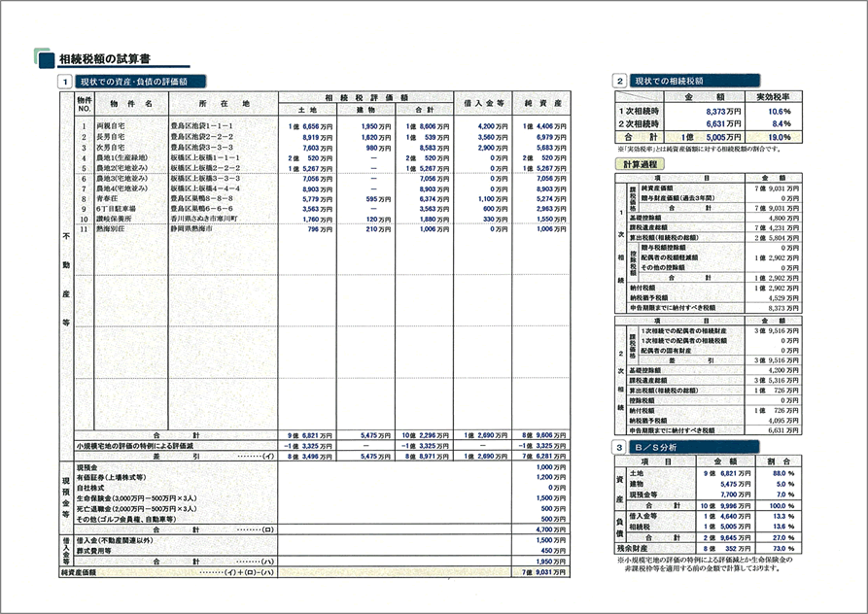Click the 純資産価額 total row label
This screenshot has height=614, width=868.
tap(78, 572)
